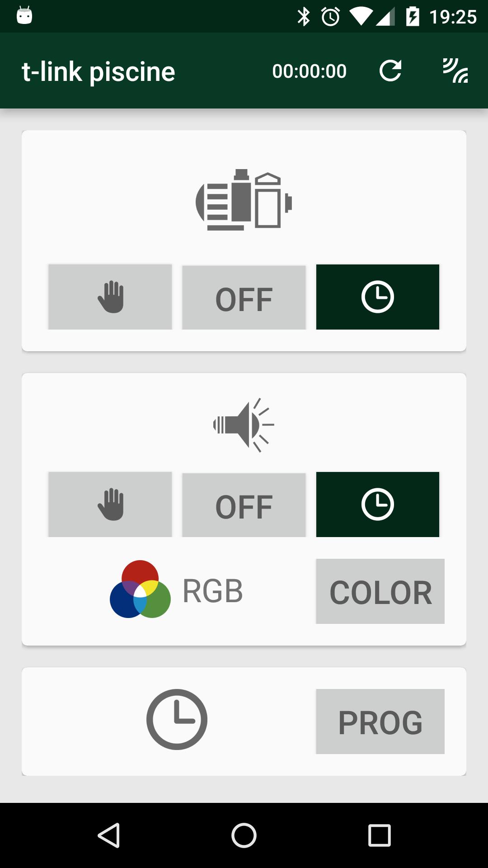
Task: Tap the refresh icon in the header
Action: tap(390, 71)
